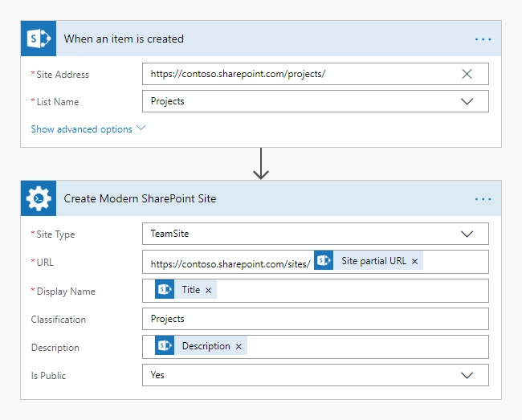Click the gear icon on Create Modern SharePoint Site

tap(39, 198)
